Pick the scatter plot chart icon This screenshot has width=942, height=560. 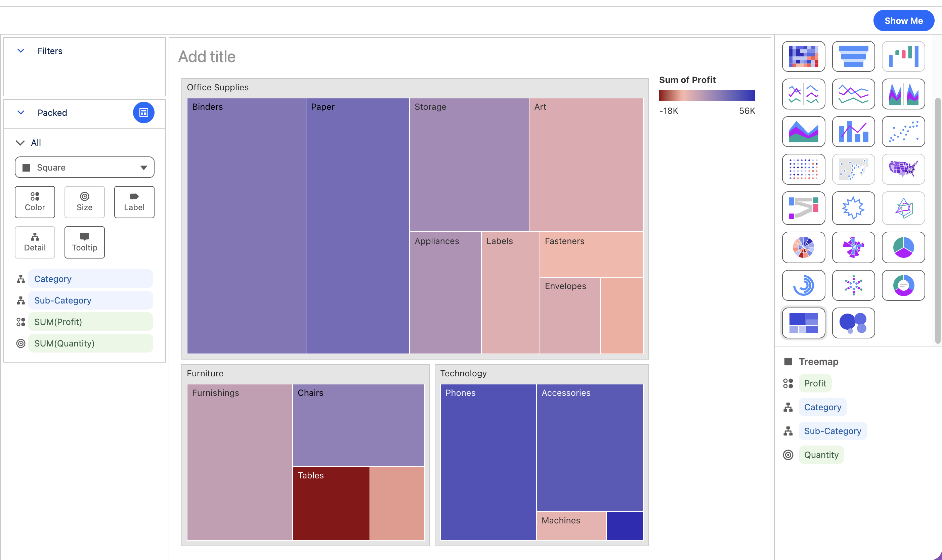pos(903,132)
